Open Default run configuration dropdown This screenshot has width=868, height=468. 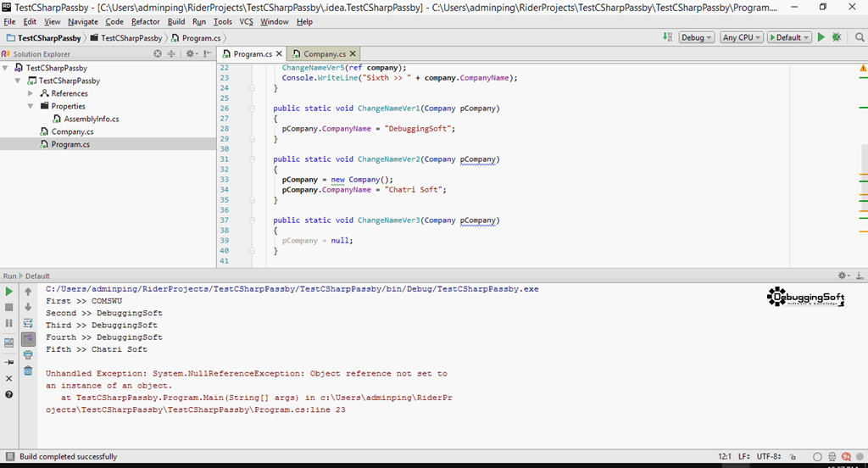pyautogui.click(x=789, y=37)
